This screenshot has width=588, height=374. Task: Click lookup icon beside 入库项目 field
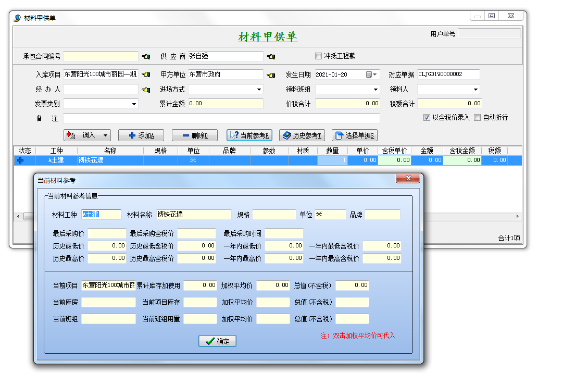coord(146,75)
